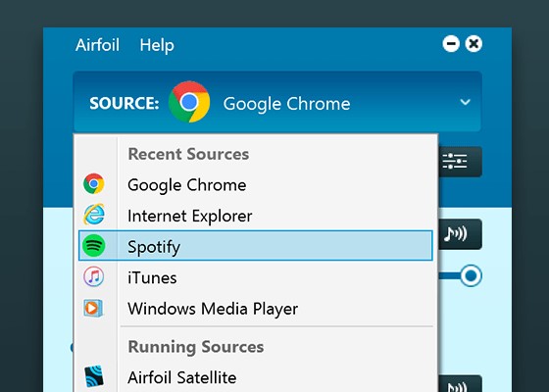The image size is (549, 392).
Task: Choose Airfoil Satellite under Running Sources
Action: point(256,377)
